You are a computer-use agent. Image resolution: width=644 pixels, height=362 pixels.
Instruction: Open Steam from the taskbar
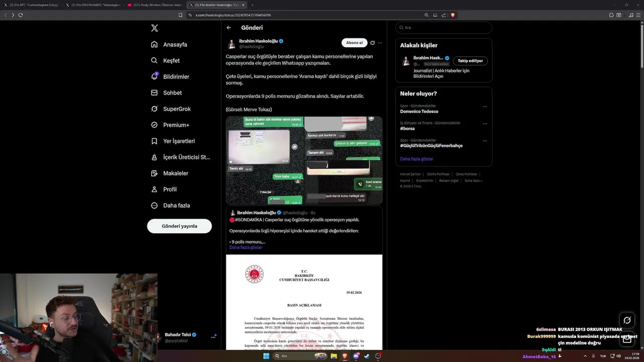click(x=367, y=356)
